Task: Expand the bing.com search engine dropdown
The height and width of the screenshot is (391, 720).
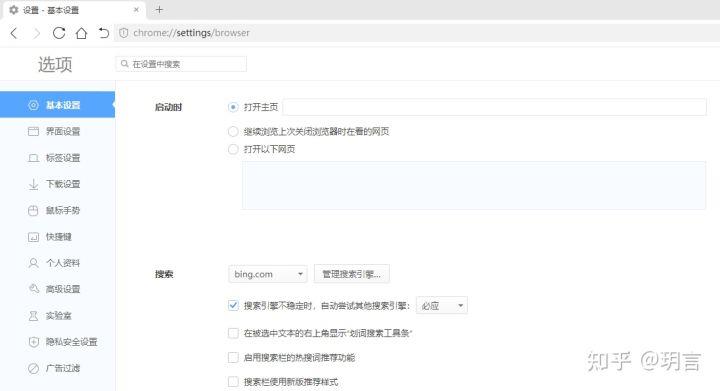Action: click(x=268, y=274)
